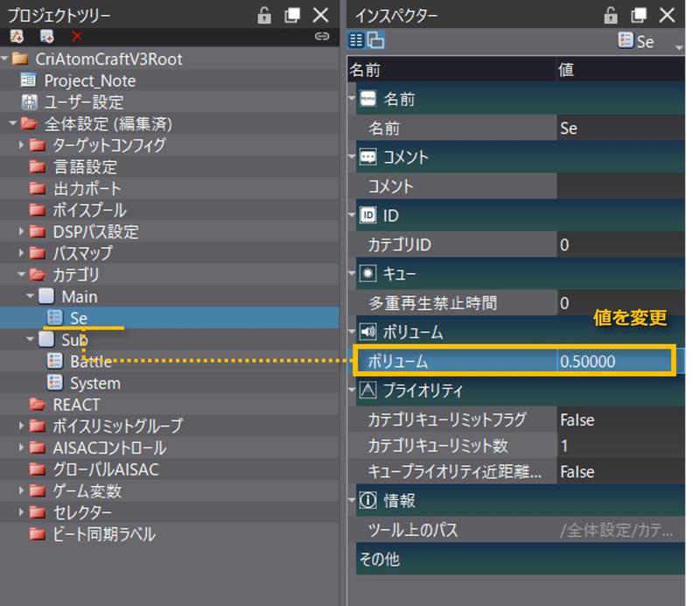The image size is (700, 606).
Task: Click the キュー section icon
Action: pyautogui.click(x=367, y=273)
